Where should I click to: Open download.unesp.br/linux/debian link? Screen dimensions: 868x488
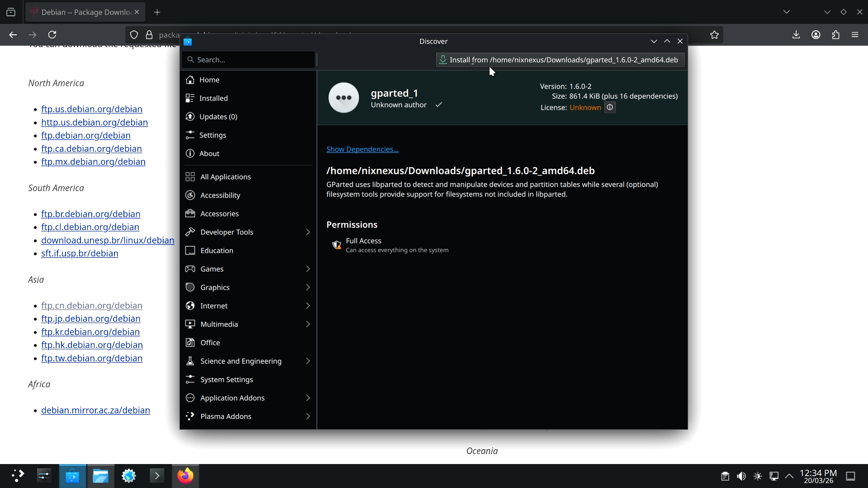click(108, 240)
